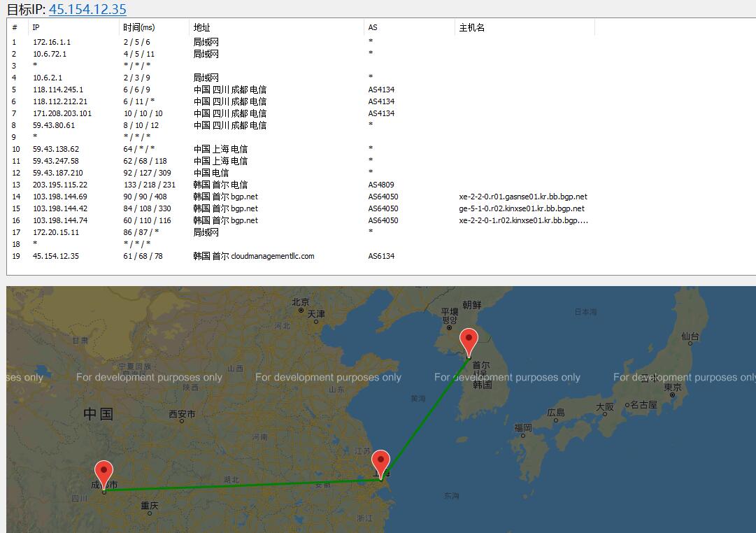
Task: Click the Shanghai map marker pin
Action: [x=381, y=464]
